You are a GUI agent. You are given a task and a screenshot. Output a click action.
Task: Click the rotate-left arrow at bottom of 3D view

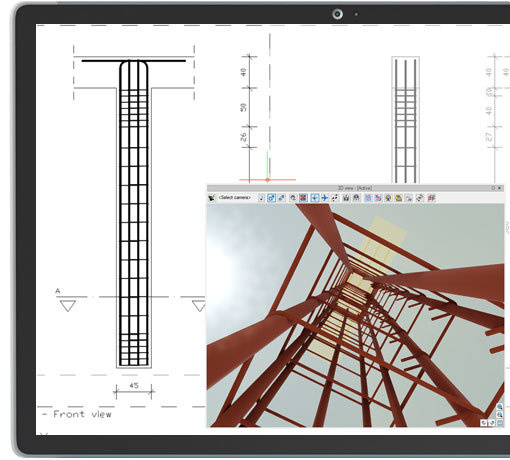[x=484, y=423]
